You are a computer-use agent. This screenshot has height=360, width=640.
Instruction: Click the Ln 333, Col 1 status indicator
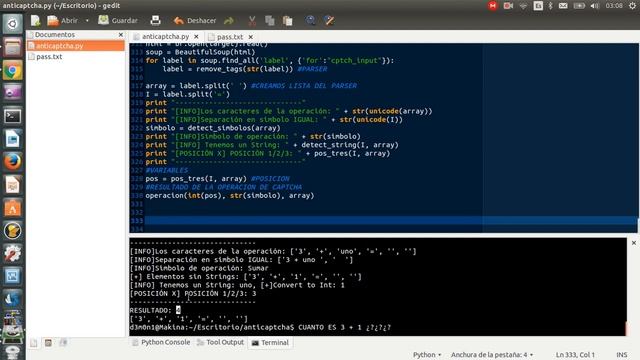click(575, 355)
